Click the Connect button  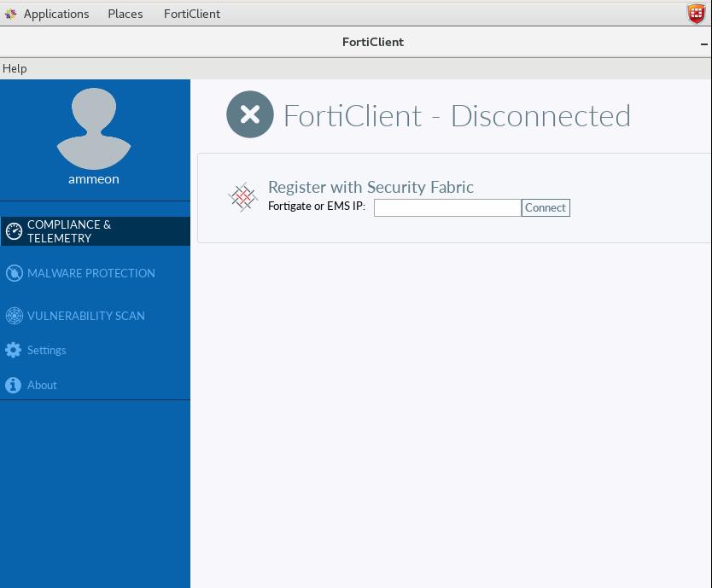pos(546,207)
